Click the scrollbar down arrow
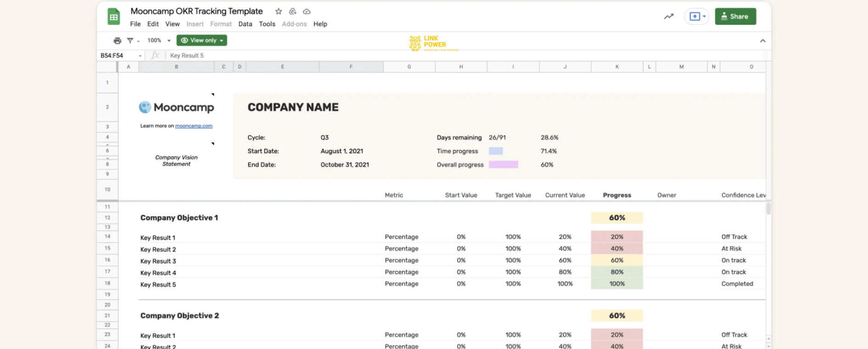The width and height of the screenshot is (868, 349). pos(768,346)
